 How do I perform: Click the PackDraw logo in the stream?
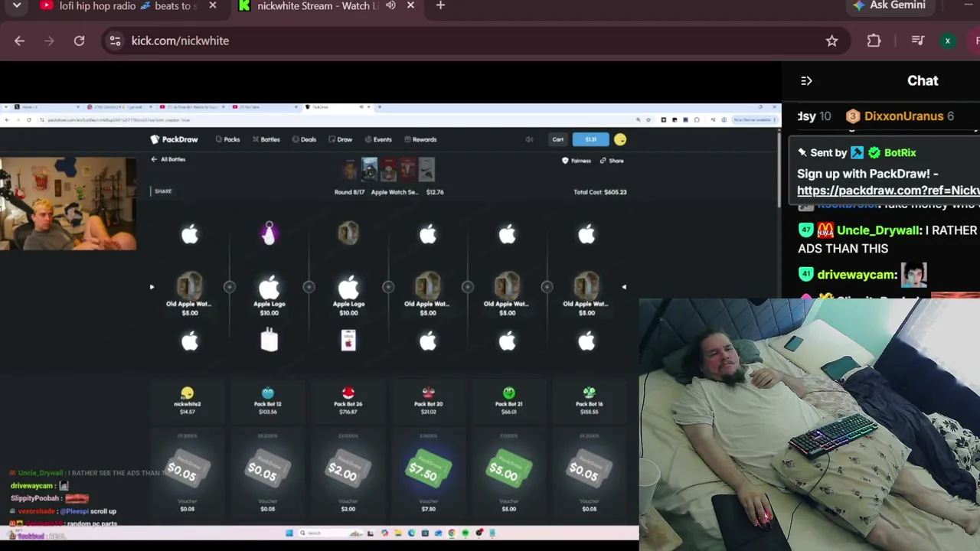click(175, 139)
